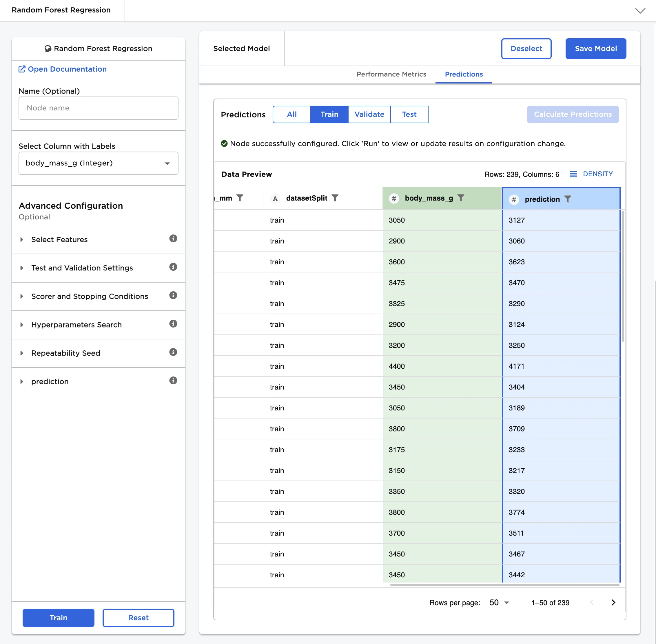This screenshot has height=644, width=656.
Task: Click the Save Model button
Action: [x=595, y=48]
